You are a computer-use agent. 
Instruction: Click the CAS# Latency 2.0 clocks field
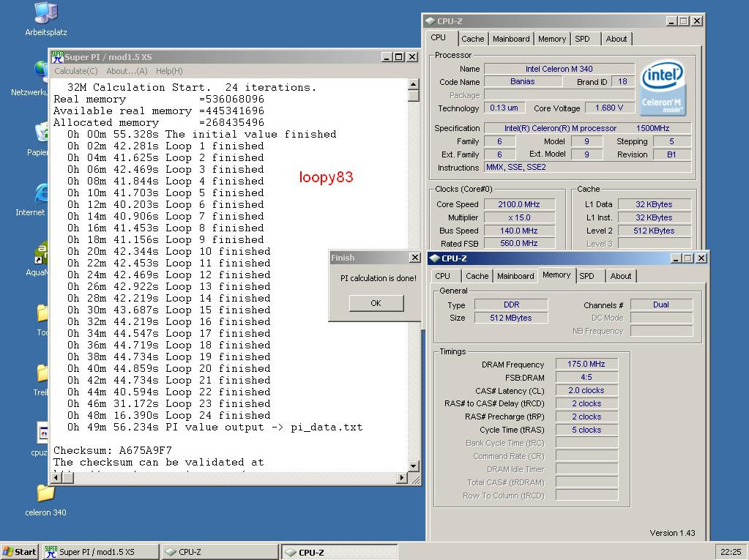click(586, 390)
